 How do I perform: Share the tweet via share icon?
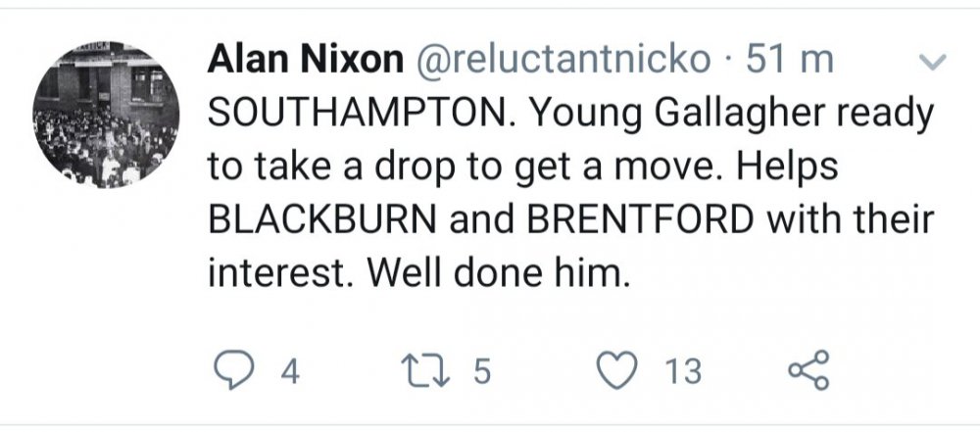pos(808,372)
